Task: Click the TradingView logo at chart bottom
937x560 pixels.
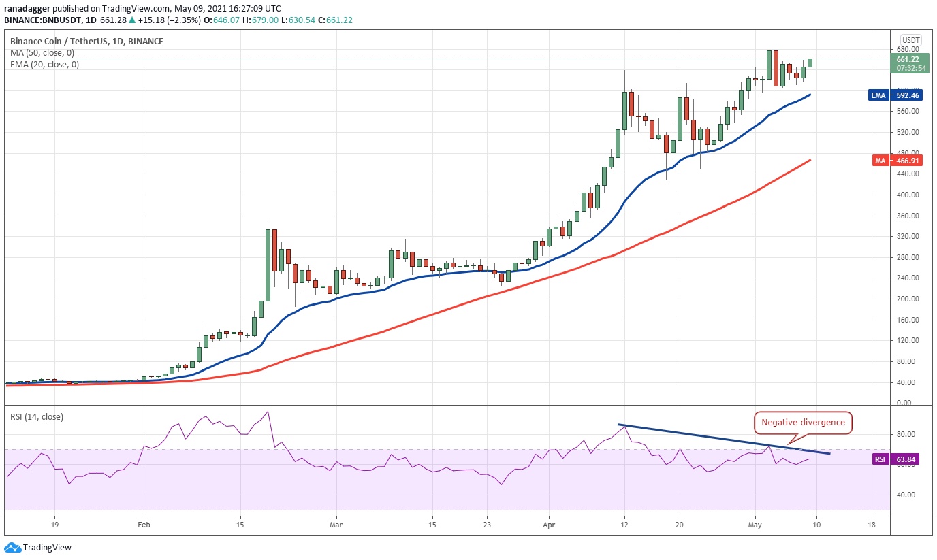Action: click(37, 547)
